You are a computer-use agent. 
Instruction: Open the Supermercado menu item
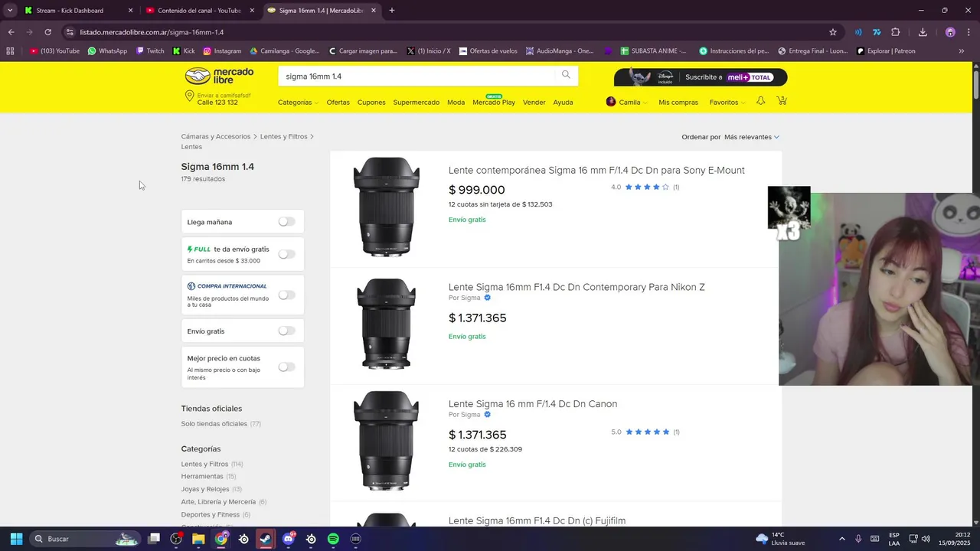(416, 103)
